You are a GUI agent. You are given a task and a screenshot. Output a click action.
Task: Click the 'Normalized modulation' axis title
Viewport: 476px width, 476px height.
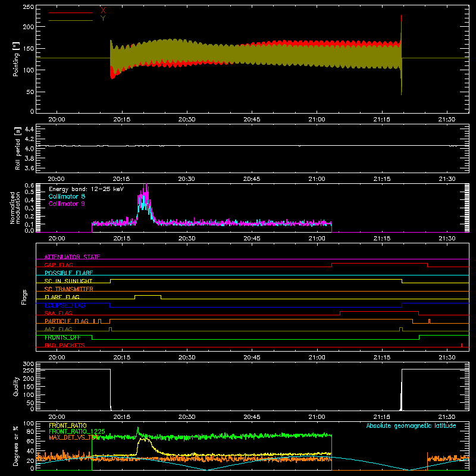(x=15, y=208)
